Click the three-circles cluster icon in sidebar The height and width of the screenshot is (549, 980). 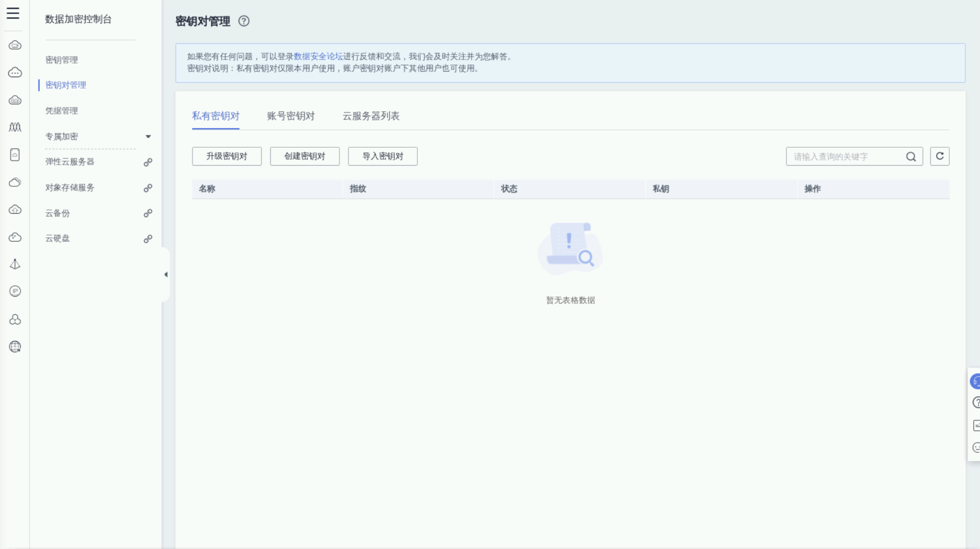point(15,319)
